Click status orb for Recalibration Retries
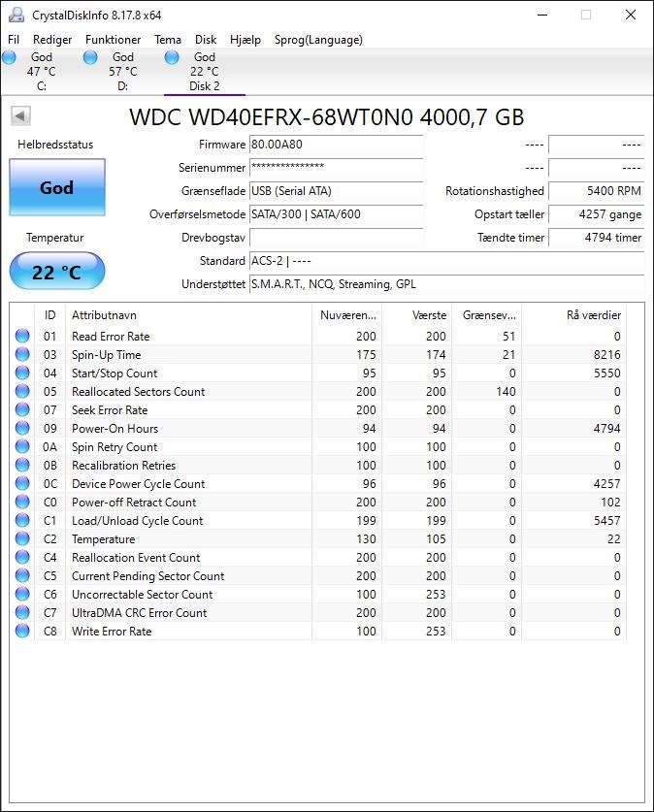This screenshot has height=812, width=654. tap(22, 465)
